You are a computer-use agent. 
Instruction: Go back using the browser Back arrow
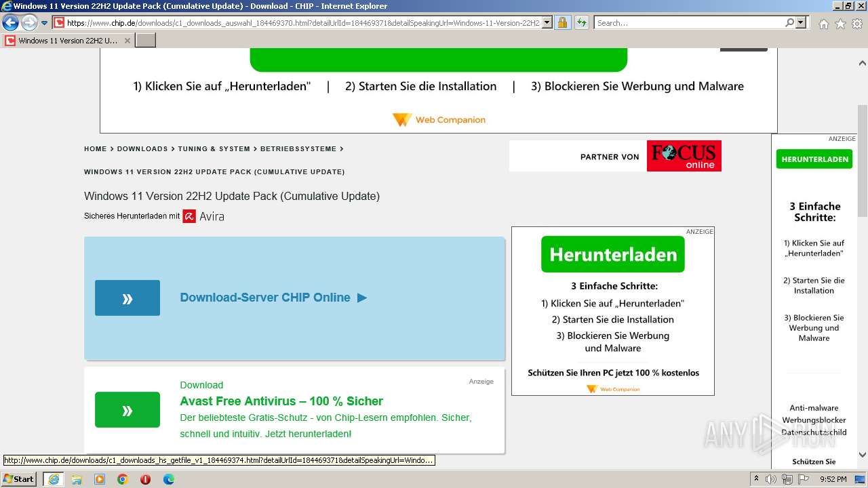click(x=10, y=23)
